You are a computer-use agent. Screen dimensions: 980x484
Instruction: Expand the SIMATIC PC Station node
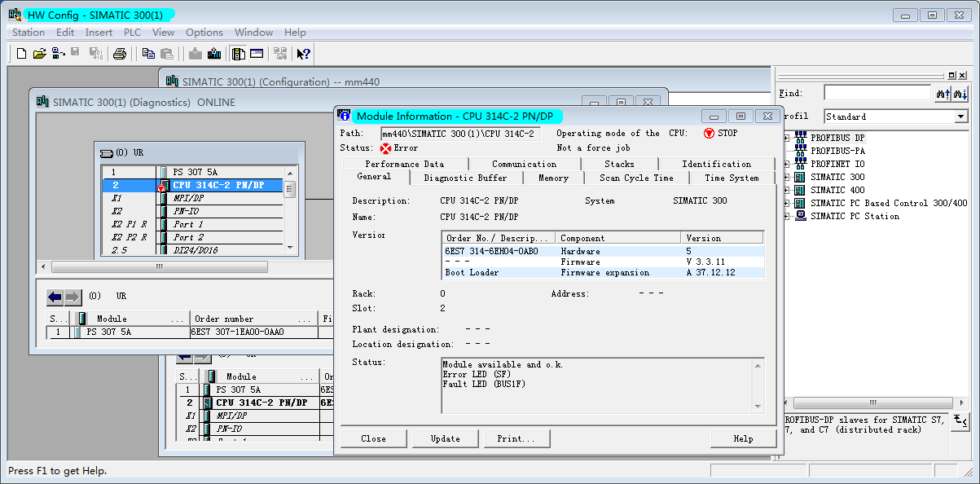click(x=787, y=216)
